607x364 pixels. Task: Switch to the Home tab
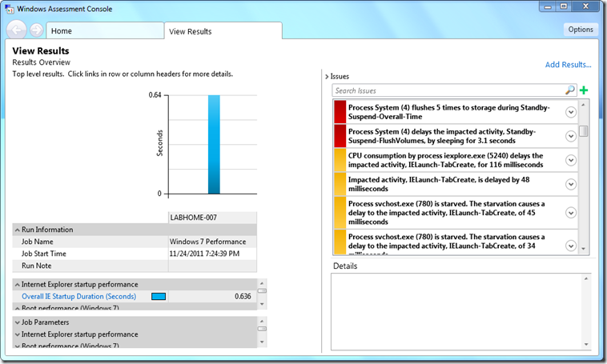pos(105,31)
